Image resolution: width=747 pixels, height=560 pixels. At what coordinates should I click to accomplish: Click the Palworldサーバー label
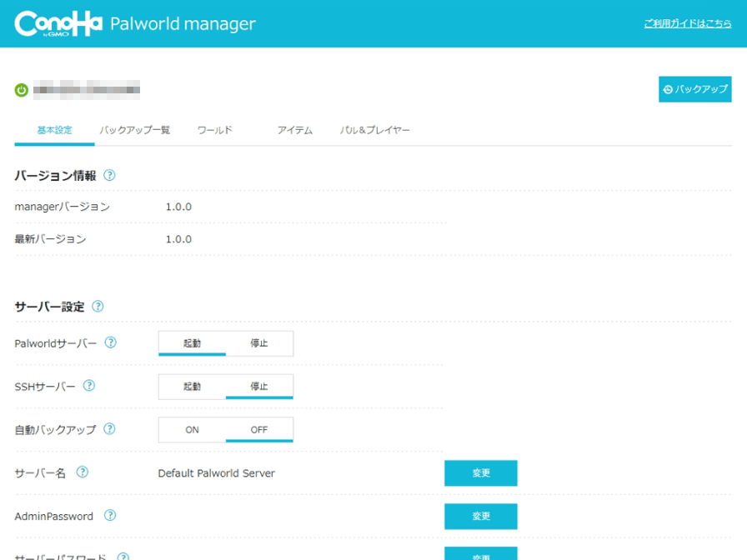56,343
